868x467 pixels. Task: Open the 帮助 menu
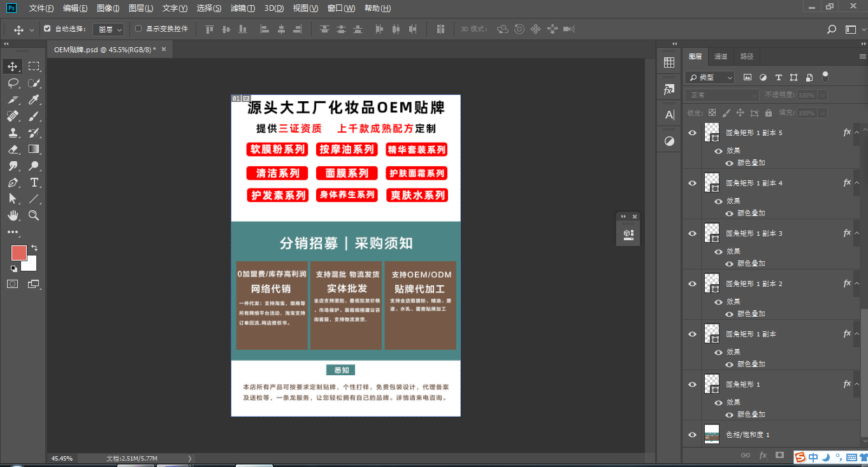[x=377, y=8]
